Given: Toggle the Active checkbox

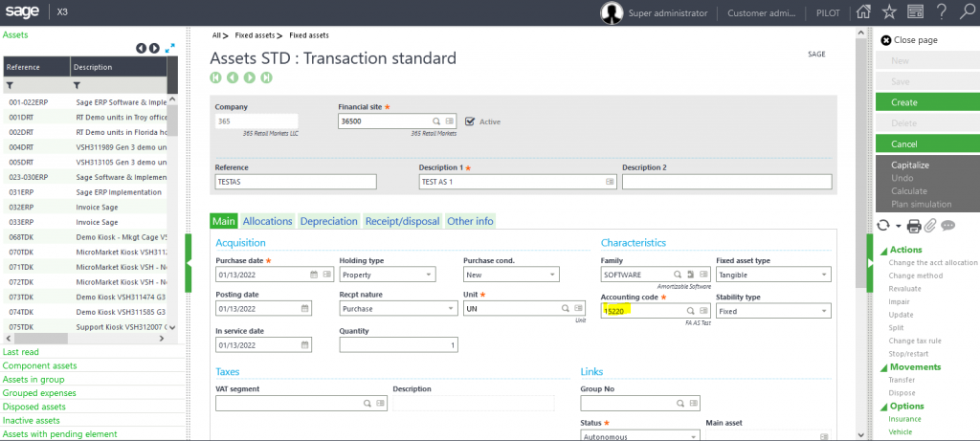Looking at the screenshot, I should 470,121.
